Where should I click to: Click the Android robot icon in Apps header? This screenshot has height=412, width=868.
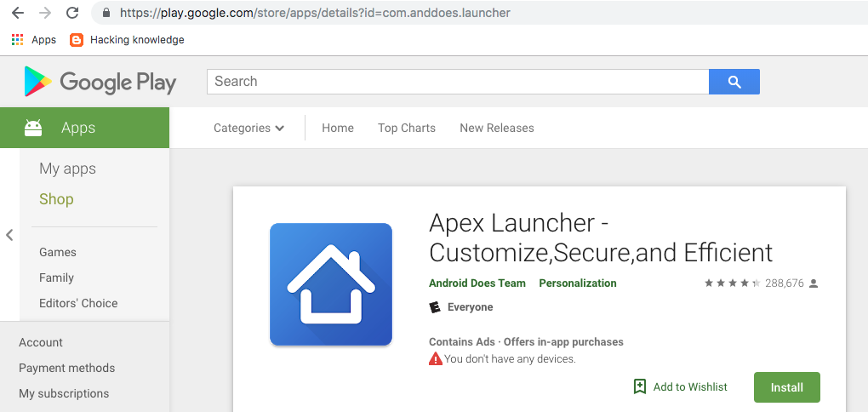pos(33,128)
